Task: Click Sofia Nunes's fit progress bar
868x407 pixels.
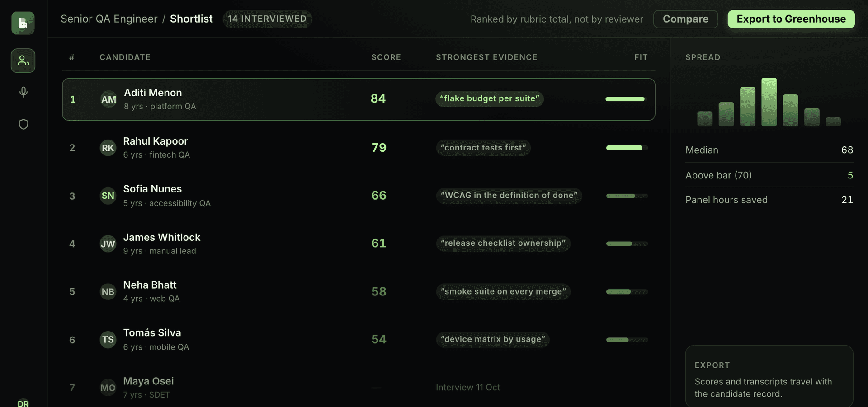Action: [x=627, y=196]
